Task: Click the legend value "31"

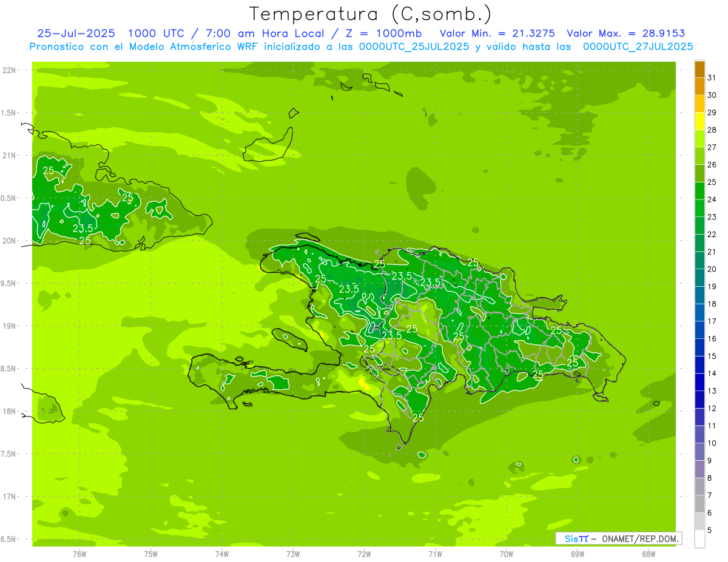Action: tap(712, 78)
